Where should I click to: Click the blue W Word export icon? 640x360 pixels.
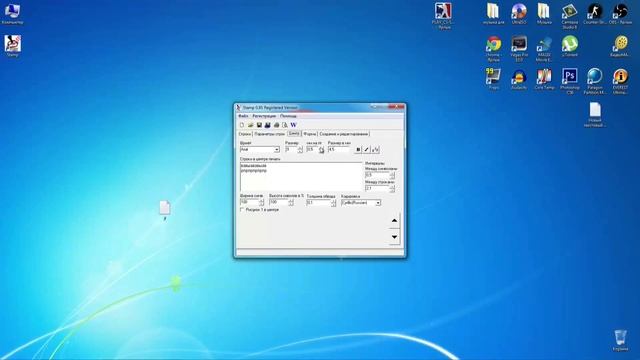tap(293, 125)
